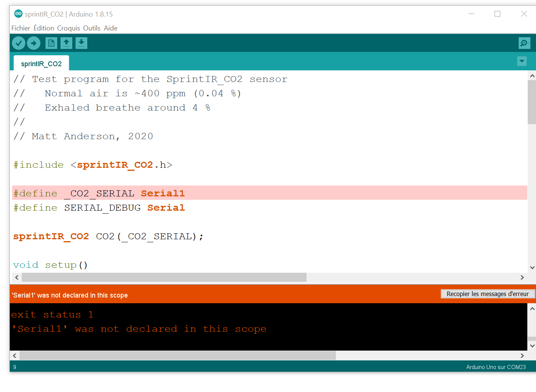Open the Aide menu
This screenshot has height=392, width=536.
[x=110, y=28]
